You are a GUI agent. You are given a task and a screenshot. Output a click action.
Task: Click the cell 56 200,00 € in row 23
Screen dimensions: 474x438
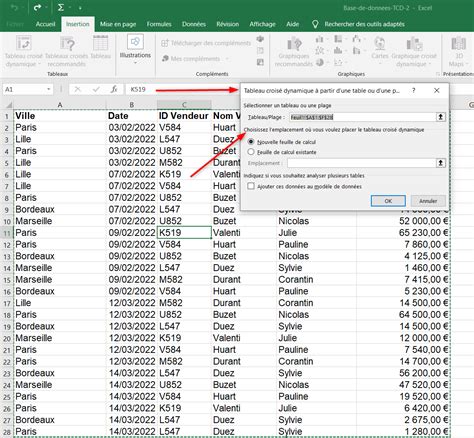[403, 373]
